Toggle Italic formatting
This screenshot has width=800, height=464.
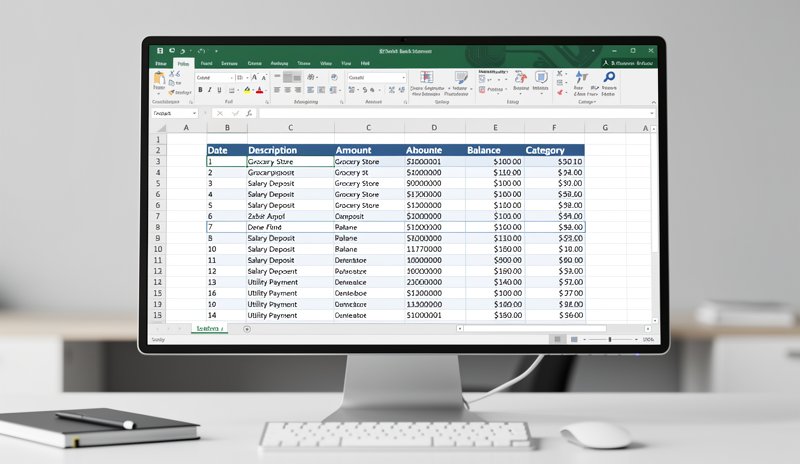(210, 90)
